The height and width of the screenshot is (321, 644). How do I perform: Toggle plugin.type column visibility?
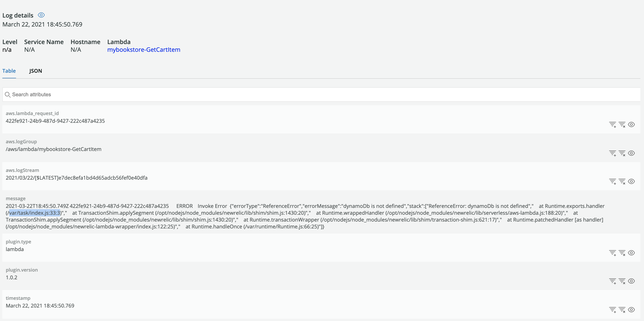pyautogui.click(x=631, y=253)
